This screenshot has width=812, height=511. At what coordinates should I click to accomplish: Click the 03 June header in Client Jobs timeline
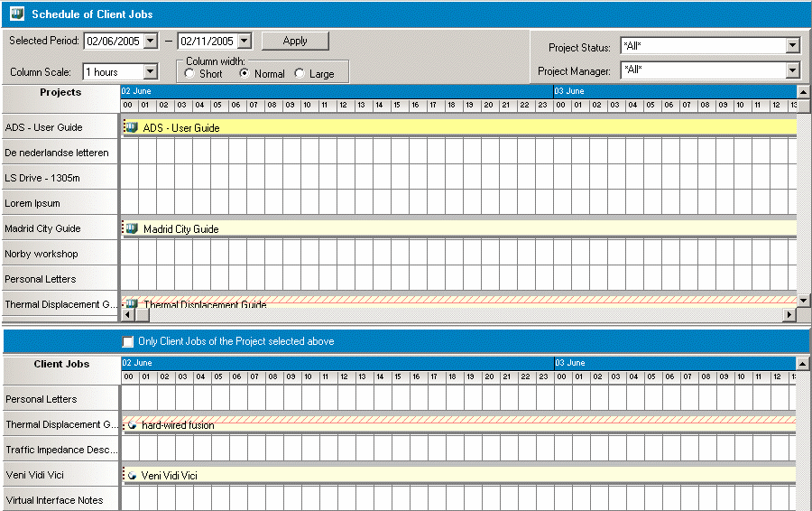pos(675,363)
